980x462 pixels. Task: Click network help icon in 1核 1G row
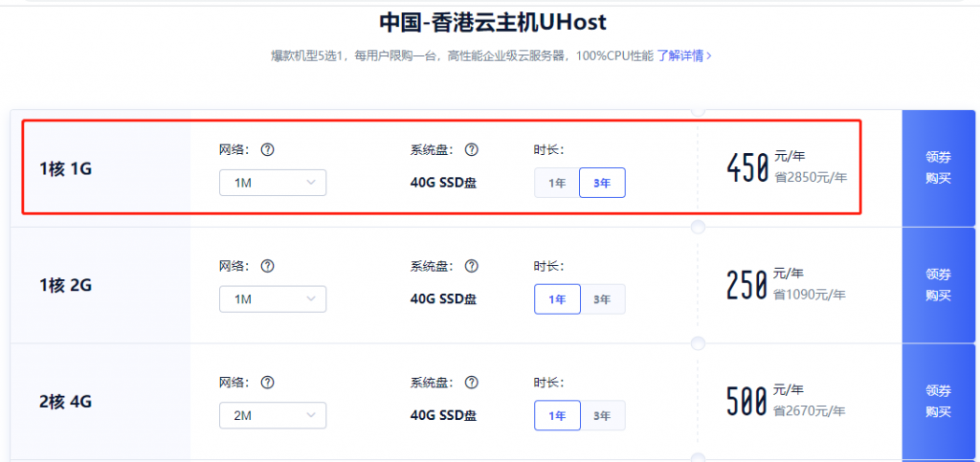point(268,150)
